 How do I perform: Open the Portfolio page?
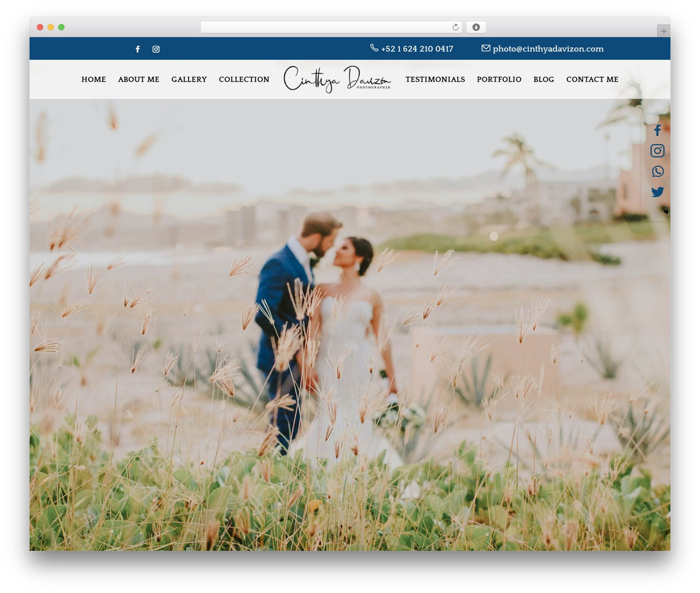coord(499,79)
